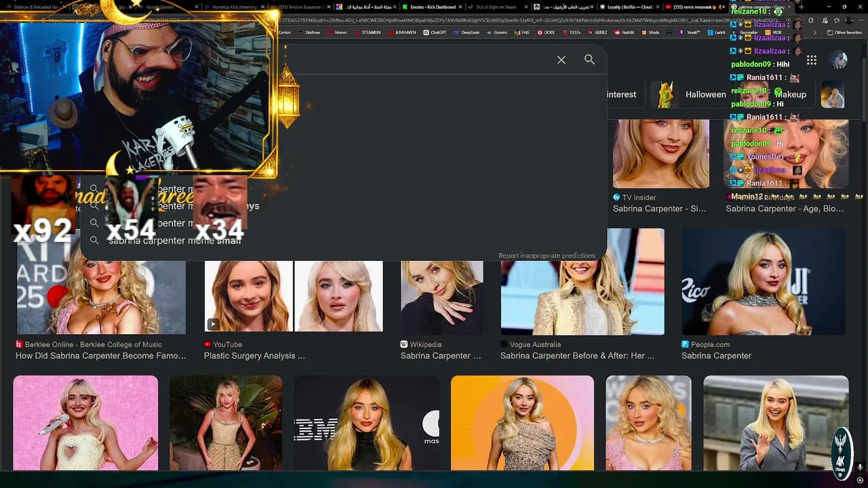The width and height of the screenshot is (868, 488).
Task: Open the Horror bookmark
Action: [x=337, y=32]
